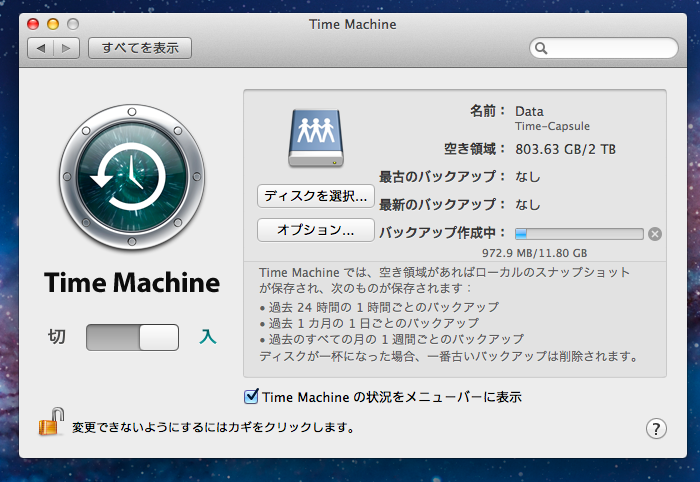Click the ディスクが一杯になった場合 line
The image size is (700, 482).
449,356
